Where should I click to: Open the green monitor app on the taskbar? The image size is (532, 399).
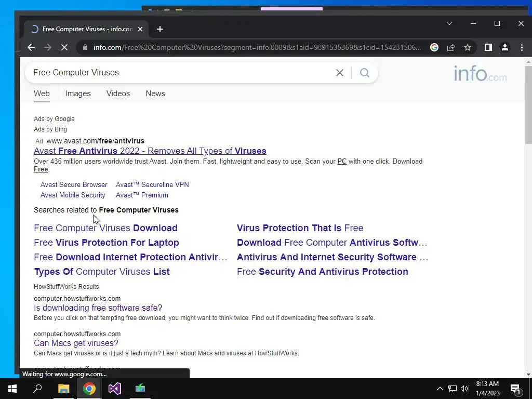click(140, 389)
